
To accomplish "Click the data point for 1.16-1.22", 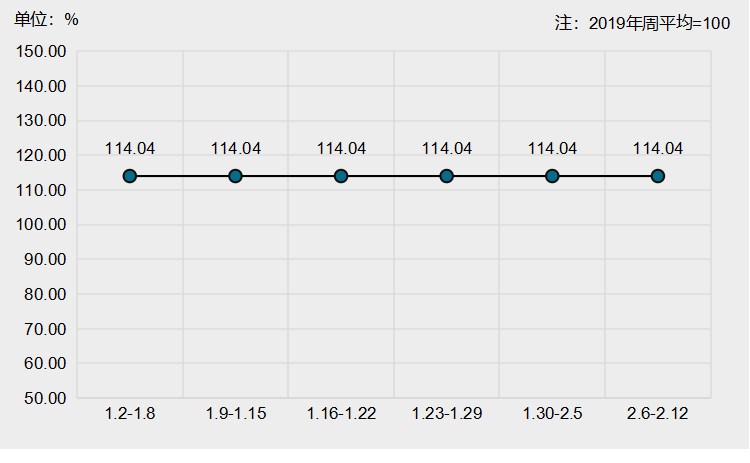I will click(341, 176).
